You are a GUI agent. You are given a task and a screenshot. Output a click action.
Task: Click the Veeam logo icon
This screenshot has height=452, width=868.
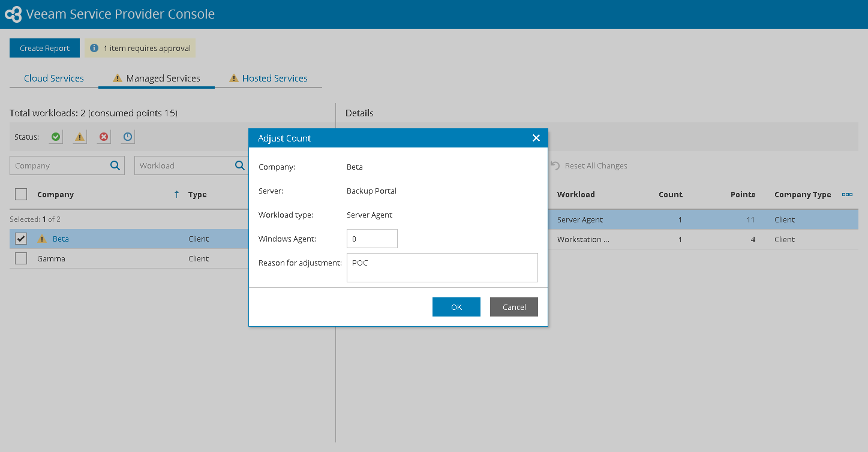(13, 14)
